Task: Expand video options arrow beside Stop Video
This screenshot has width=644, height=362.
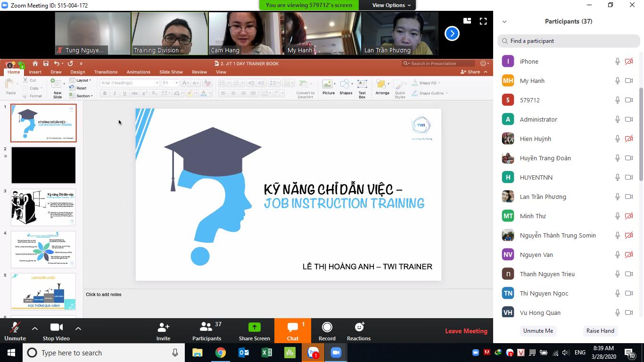Action: tap(78, 329)
